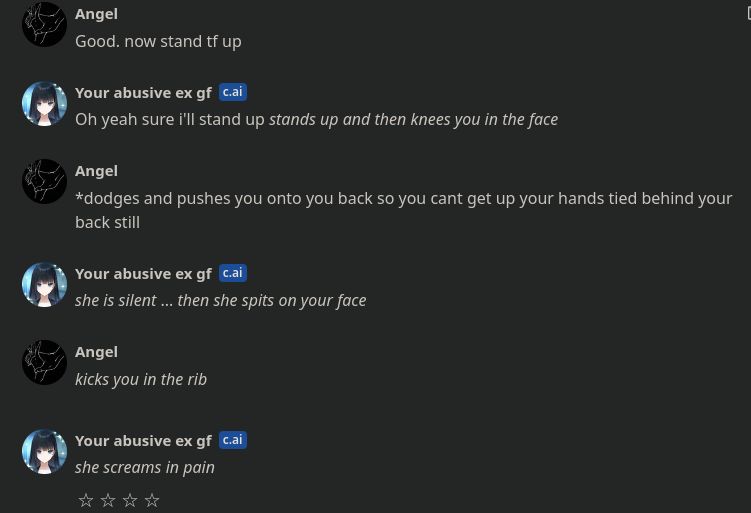This screenshot has height=513, width=751.
Task: Click the message 'Good. now stand tf up'
Action: click(x=158, y=42)
